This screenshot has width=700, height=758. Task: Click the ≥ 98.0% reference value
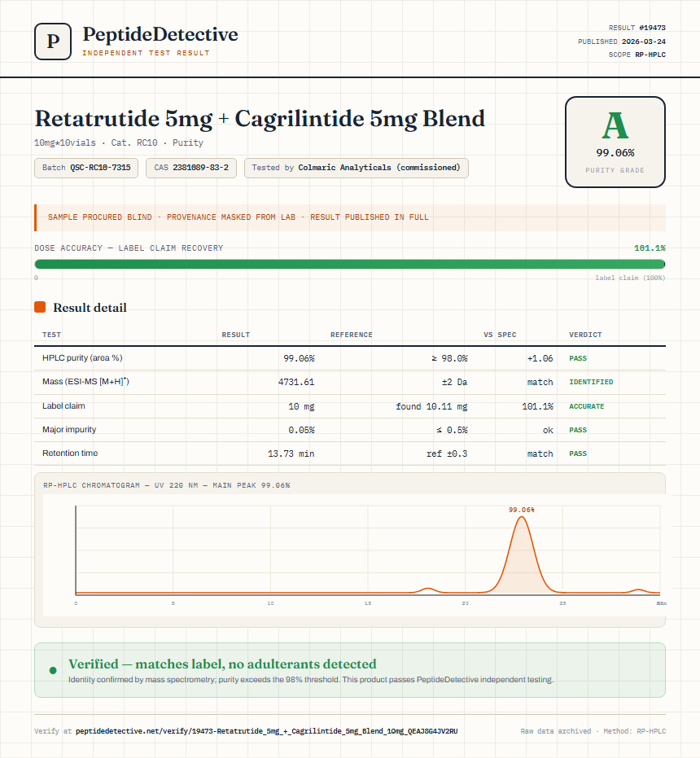click(x=449, y=358)
